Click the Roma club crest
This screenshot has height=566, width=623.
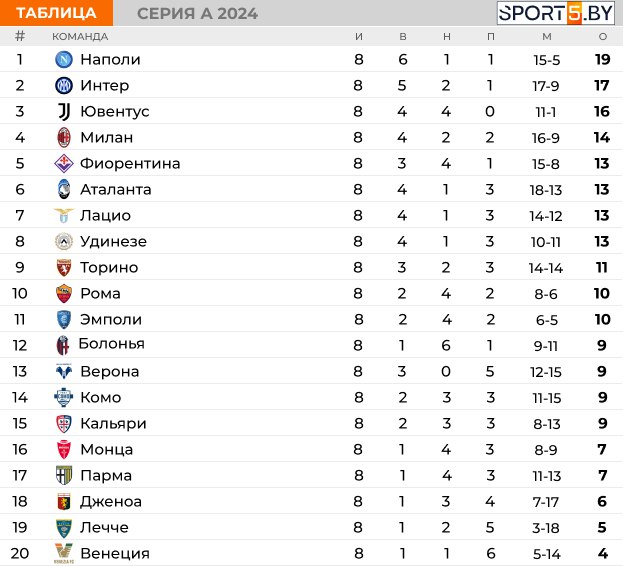point(64,293)
